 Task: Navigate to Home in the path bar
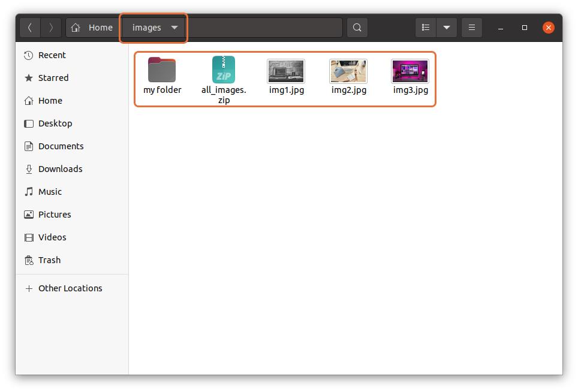point(92,28)
